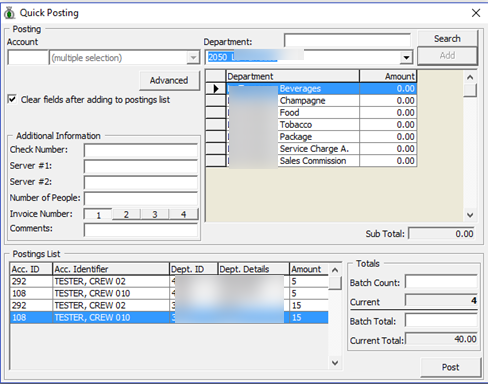488x384 pixels.
Task: Click the Server #1 field
Action: tap(141, 166)
